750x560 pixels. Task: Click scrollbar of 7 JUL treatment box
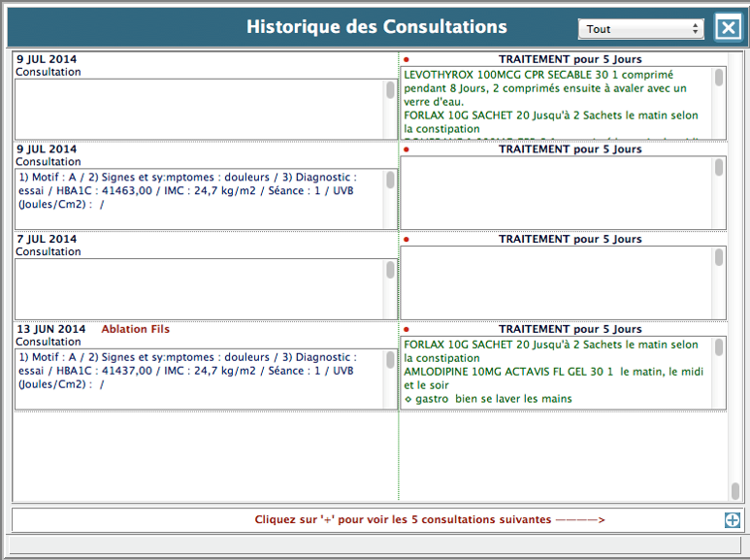719,257
